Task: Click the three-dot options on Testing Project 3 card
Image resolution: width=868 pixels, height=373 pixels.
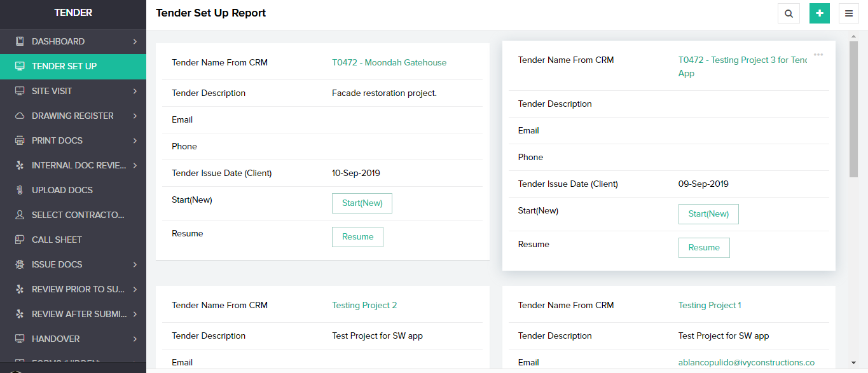Action: point(818,55)
